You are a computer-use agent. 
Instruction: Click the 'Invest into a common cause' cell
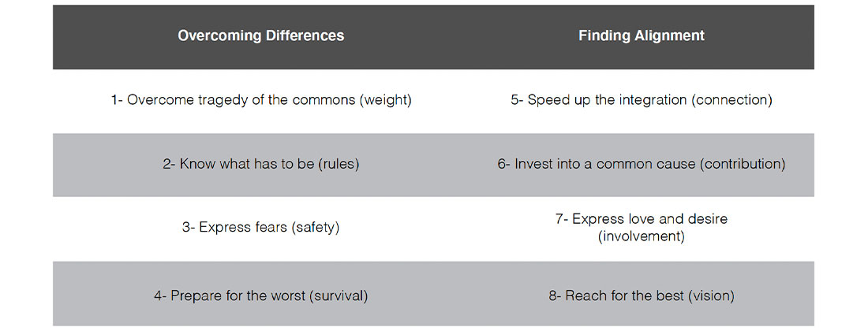642,165
